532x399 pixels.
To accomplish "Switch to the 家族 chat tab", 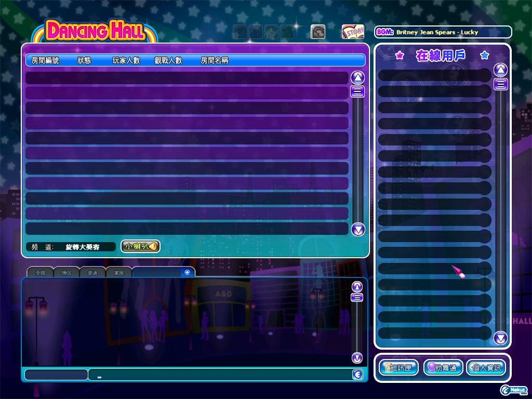I will click(119, 272).
